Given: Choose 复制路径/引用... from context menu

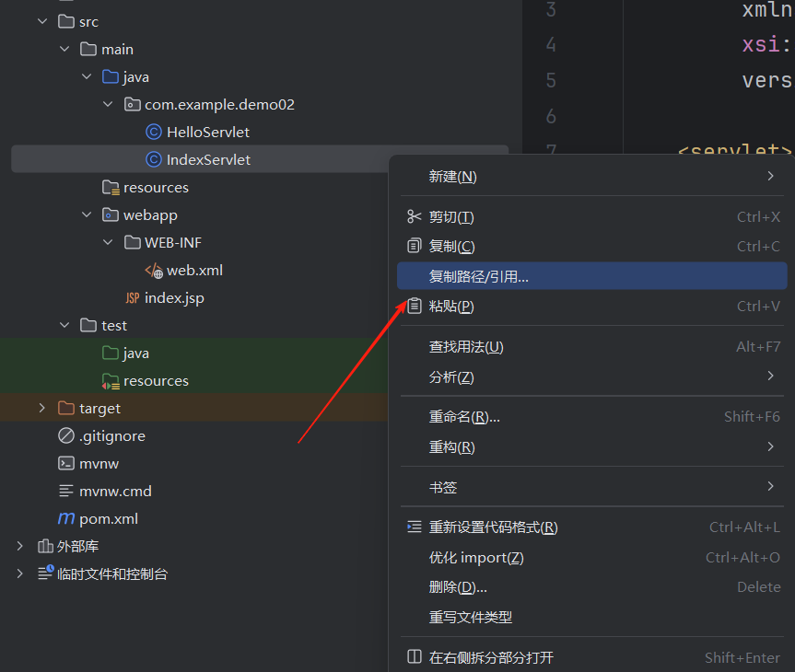Looking at the screenshot, I should click(x=591, y=276).
